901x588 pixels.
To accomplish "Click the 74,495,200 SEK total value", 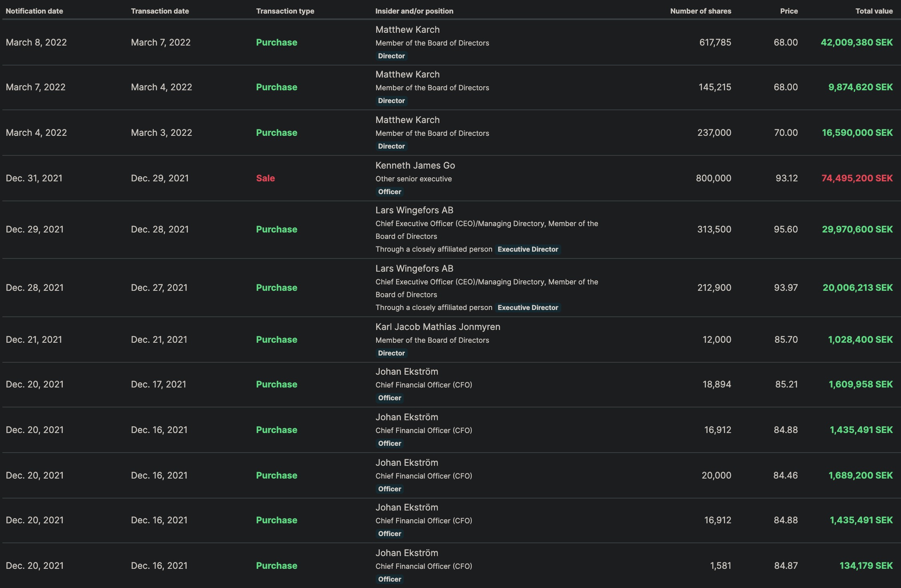I will point(857,178).
